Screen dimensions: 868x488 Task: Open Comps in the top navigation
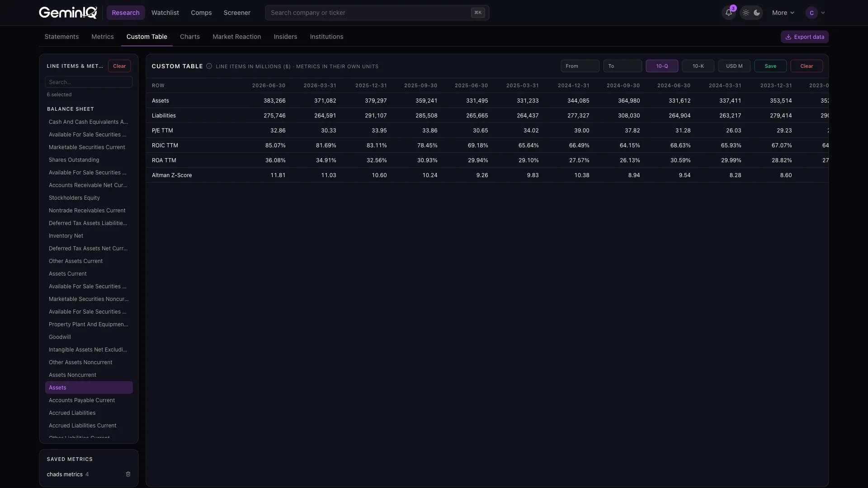click(x=201, y=13)
